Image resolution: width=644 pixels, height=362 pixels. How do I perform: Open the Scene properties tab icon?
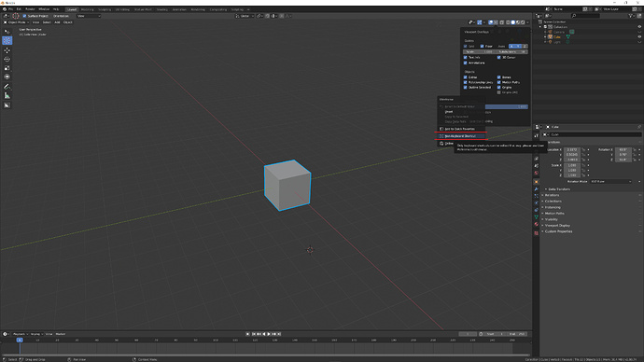(537, 166)
